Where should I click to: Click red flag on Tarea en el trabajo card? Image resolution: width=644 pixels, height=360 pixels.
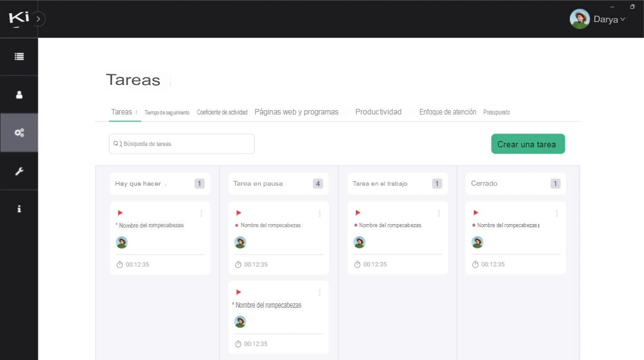coord(358,213)
